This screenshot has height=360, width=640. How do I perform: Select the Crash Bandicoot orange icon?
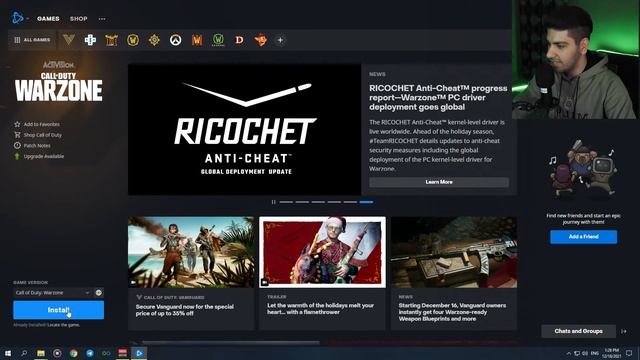coord(261,40)
